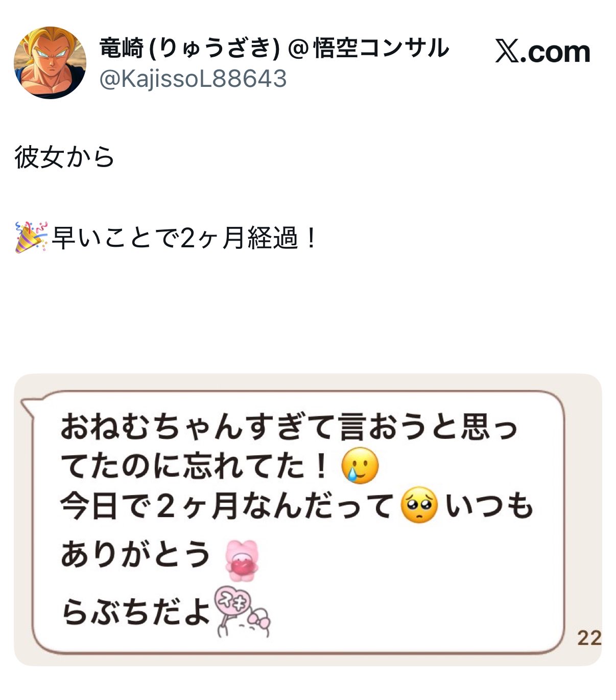Click the text 早いことで2ヶ月経過!

click(185, 238)
